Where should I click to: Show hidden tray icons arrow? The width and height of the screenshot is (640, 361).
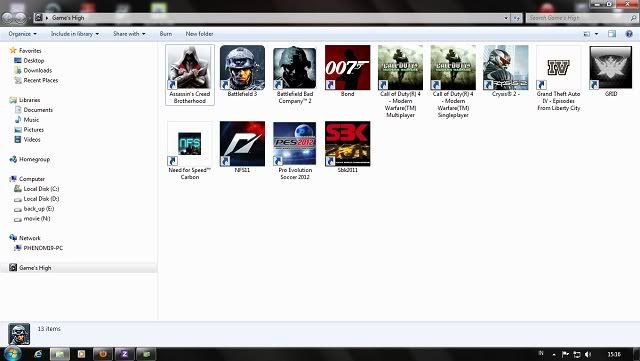[554, 354]
